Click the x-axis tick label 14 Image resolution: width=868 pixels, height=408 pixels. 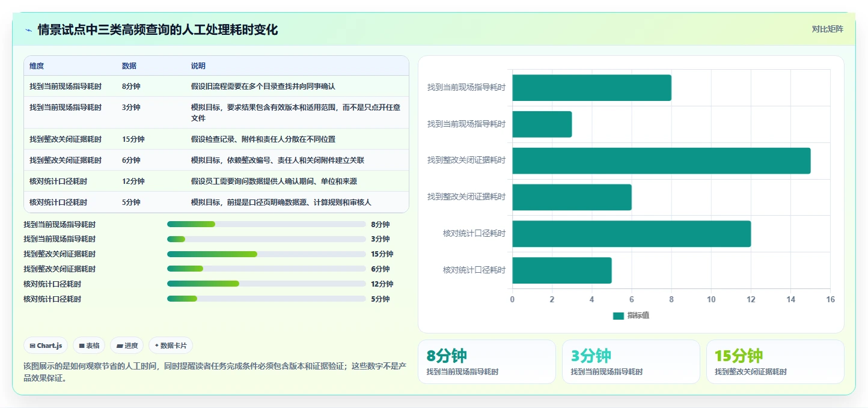[x=790, y=299]
